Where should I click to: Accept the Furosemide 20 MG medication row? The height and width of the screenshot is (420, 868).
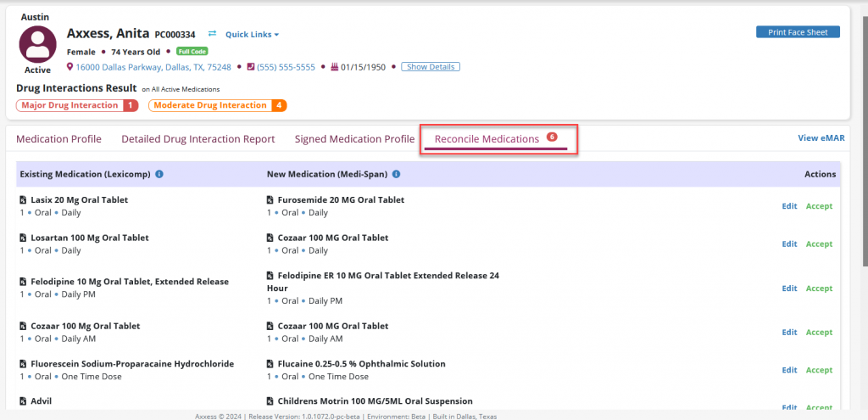(819, 206)
